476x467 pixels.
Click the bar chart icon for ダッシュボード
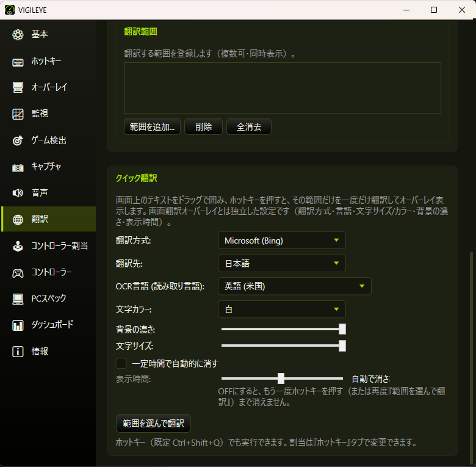(x=18, y=325)
